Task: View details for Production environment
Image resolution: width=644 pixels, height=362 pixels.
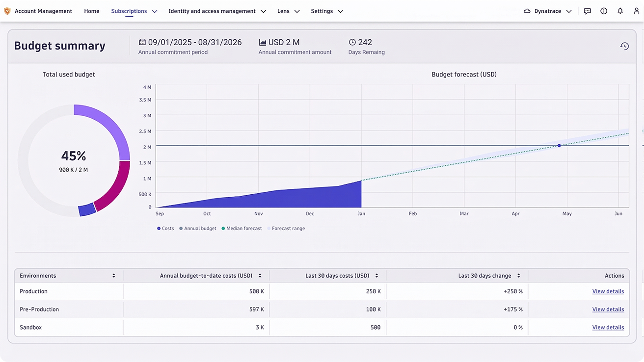Action: (x=608, y=291)
